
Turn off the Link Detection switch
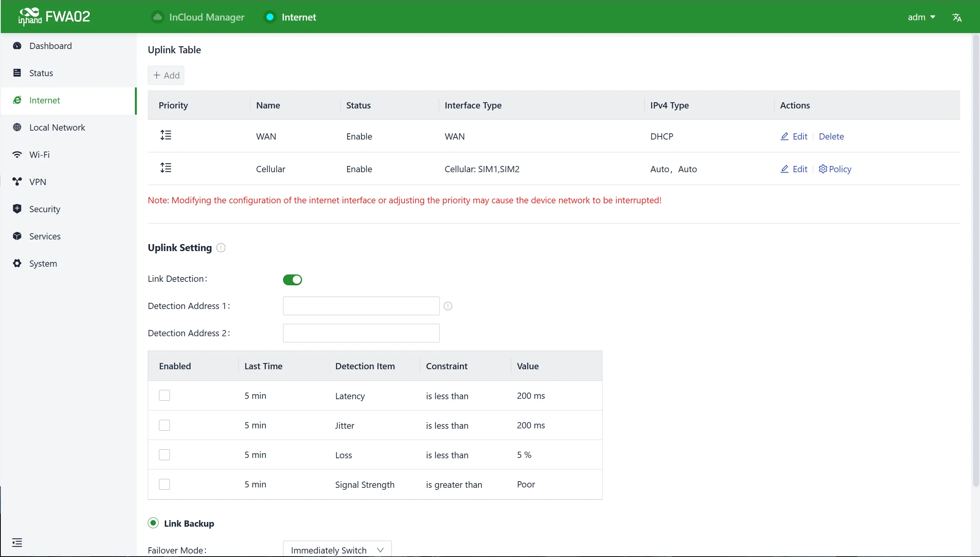click(x=292, y=279)
